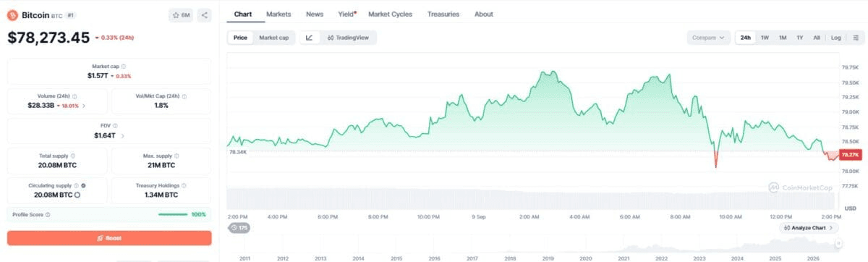The height and width of the screenshot is (262, 868).
Task: Open the News tab
Action: pyautogui.click(x=315, y=14)
